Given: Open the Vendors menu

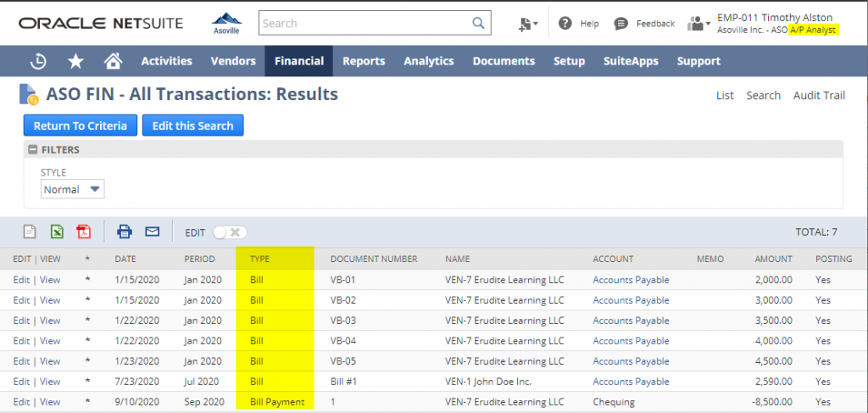Looking at the screenshot, I should 233,61.
